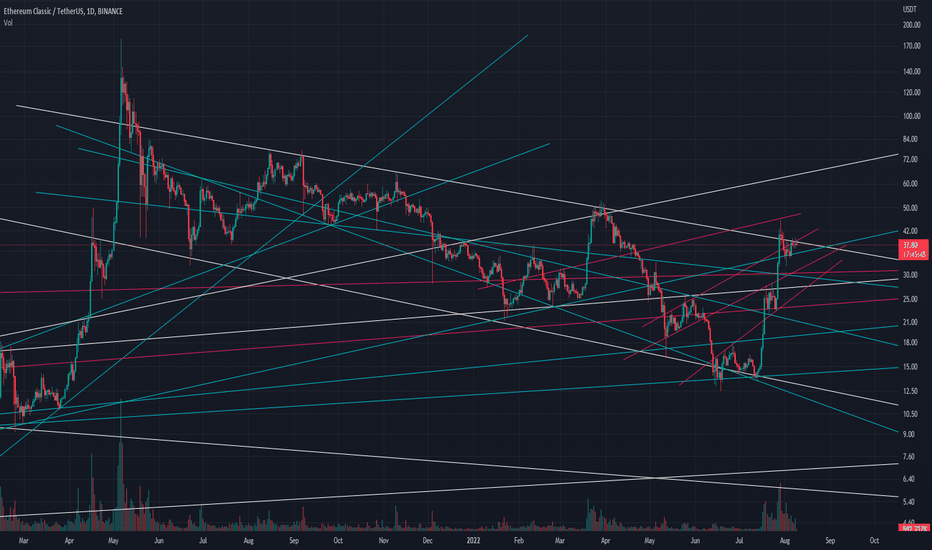Select the 15.00 price axis label
Screen dimensions: 932x550
coord(910,367)
